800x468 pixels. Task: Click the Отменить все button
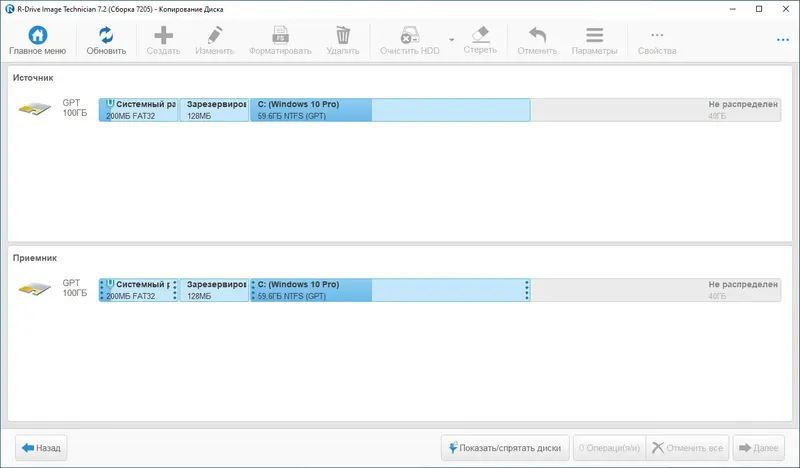pyautogui.click(x=687, y=448)
